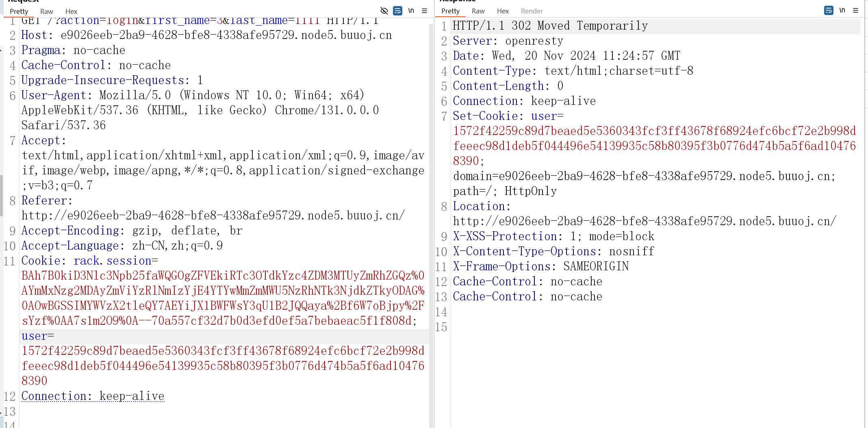
Task: Click the X-Frame-Options: SAMEORIGIN header
Action: 540,267
